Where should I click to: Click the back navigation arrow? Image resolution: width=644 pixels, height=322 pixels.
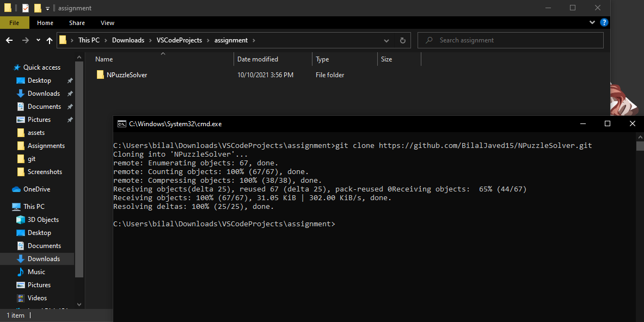click(x=9, y=40)
